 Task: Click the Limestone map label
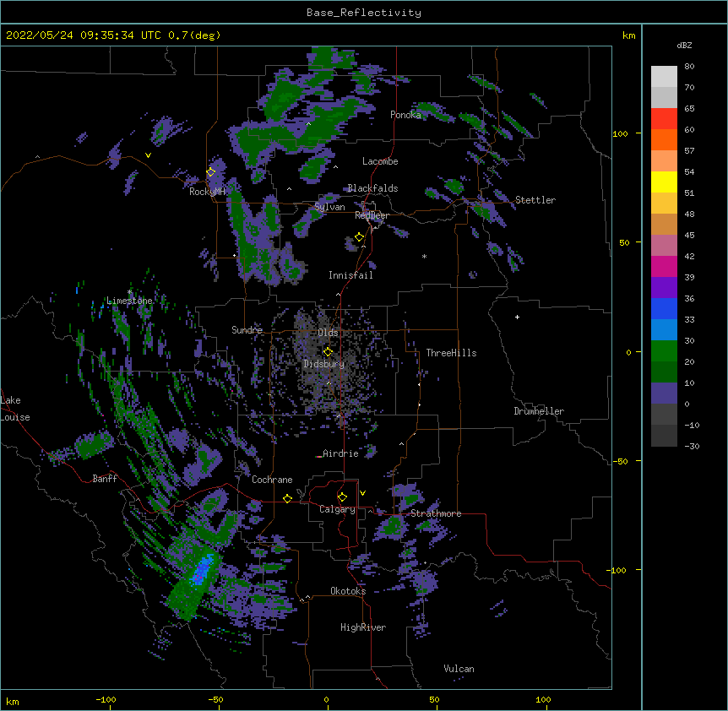(129, 301)
